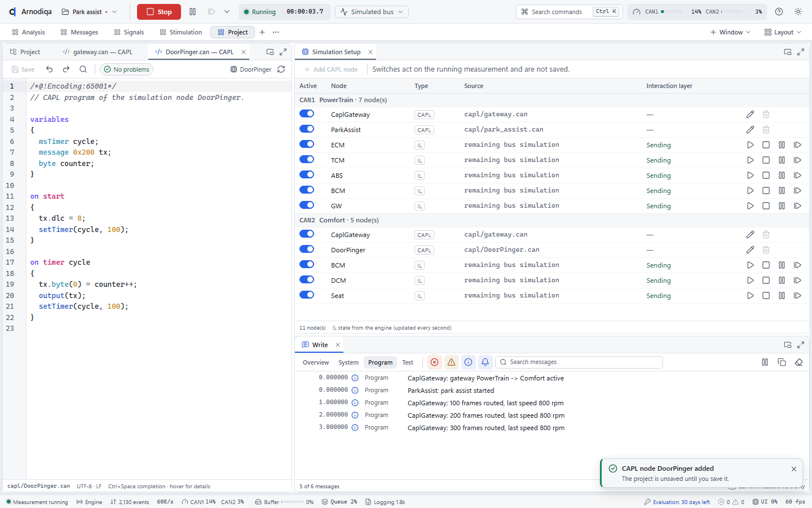This screenshot has width=812, height=508.
Task: Click the undo icon in the editor toolbar
Action: 50,69
